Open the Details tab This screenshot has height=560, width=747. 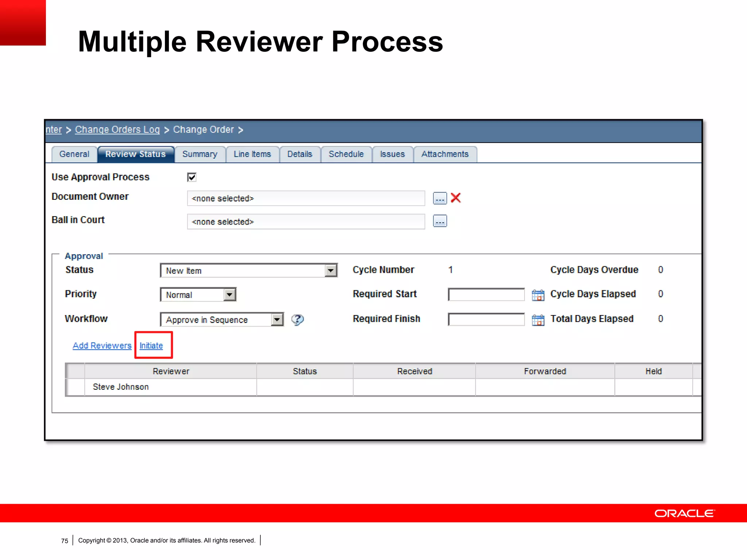[300, 154]
